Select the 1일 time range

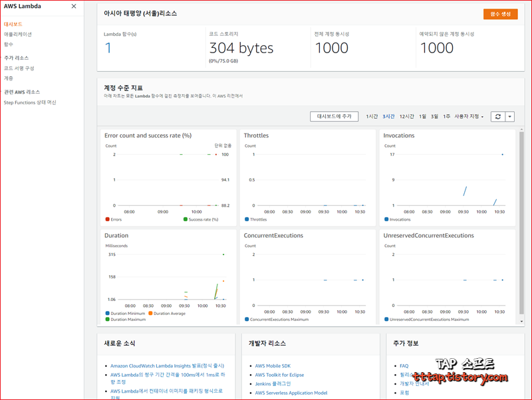coord(422,116)
